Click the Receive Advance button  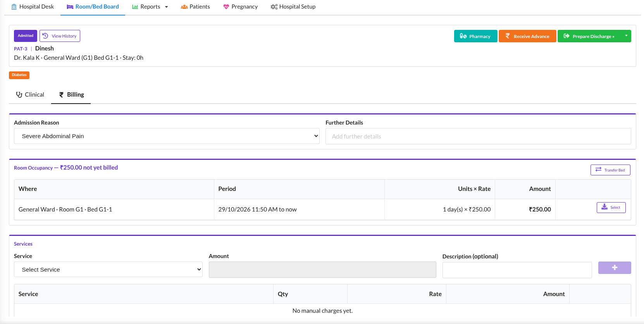(527, 36)
